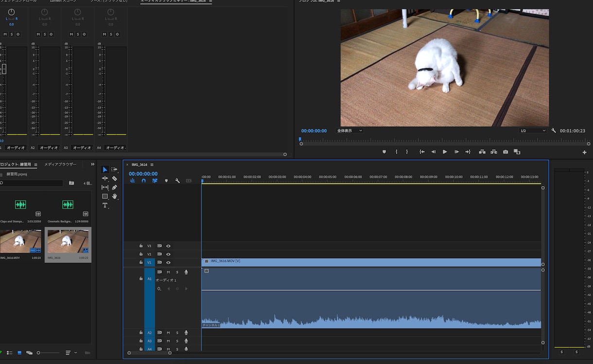Mute the A1 audio track
Image resolution: width=593 pixels, height=364 pixels.
pyautogui.click(x=168, y=272)
